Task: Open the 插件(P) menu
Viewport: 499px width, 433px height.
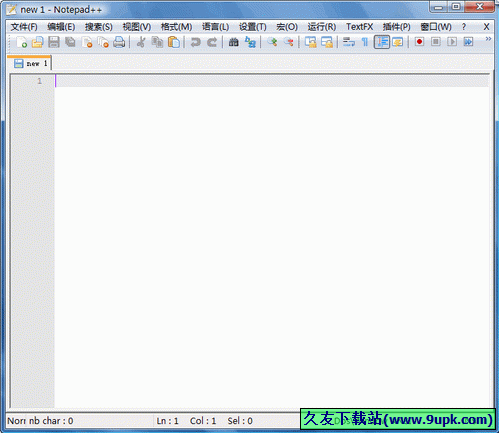Action: (396, 27)
